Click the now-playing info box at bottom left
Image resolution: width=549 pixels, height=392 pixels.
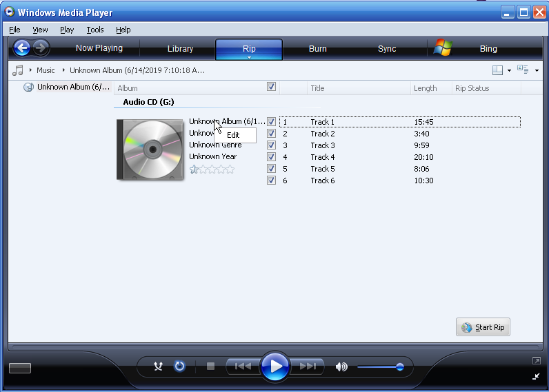click(19, 368)
